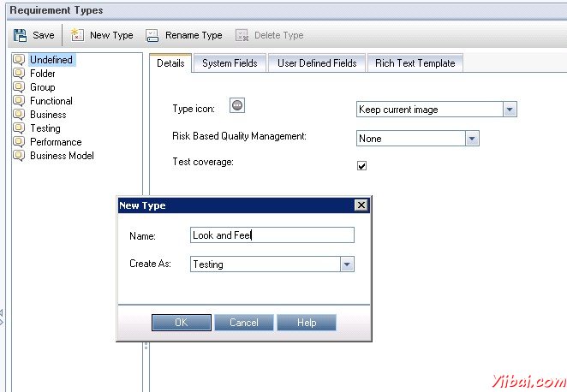Click into the Name text field
This screenshot has width=567, height=392.
272,235
